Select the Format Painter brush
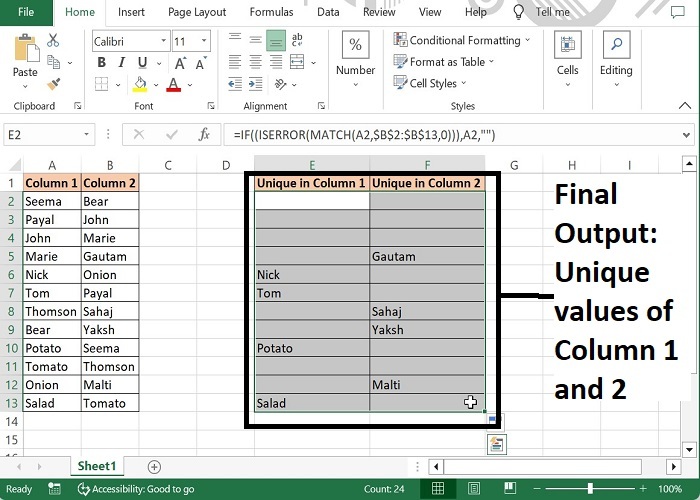 [x=53, y=84]
